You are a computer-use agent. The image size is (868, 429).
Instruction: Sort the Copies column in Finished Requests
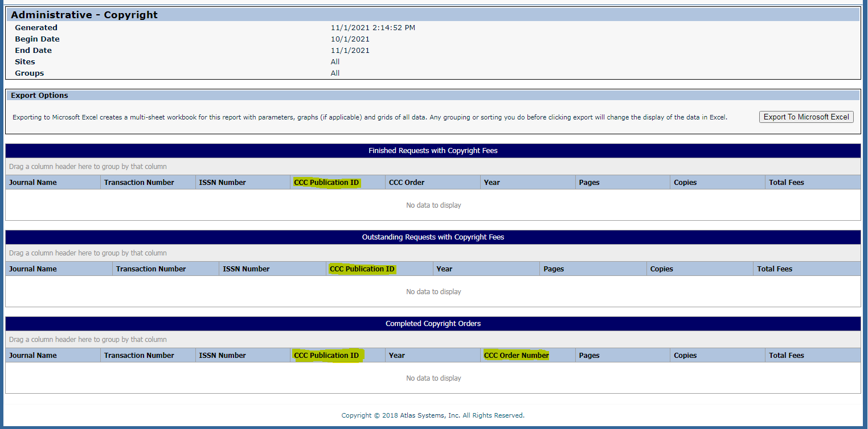[x=685, y=181]
